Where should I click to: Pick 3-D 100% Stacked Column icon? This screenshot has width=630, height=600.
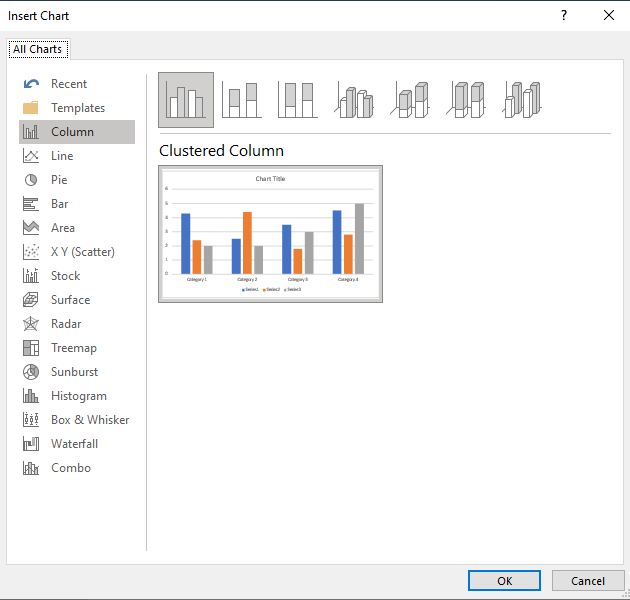466,100
